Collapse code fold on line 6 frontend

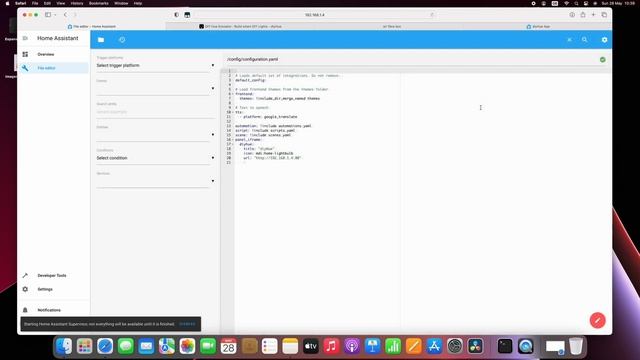(x=233, y=94)
